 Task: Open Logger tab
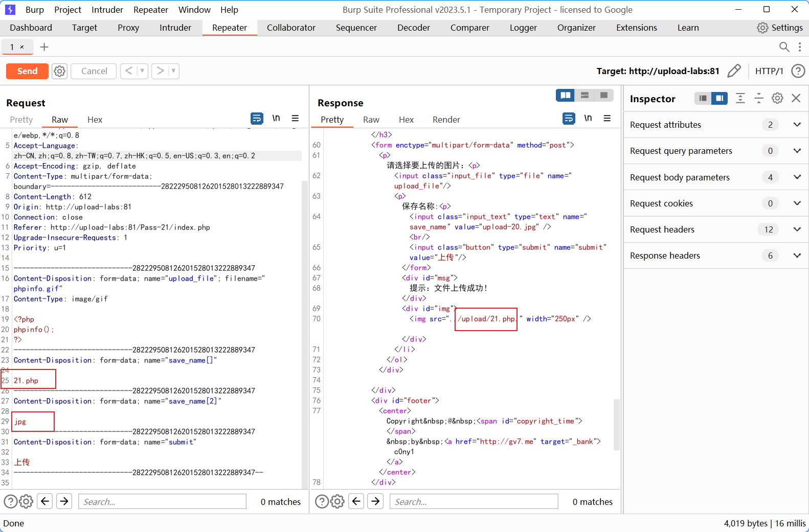(523, 28)
